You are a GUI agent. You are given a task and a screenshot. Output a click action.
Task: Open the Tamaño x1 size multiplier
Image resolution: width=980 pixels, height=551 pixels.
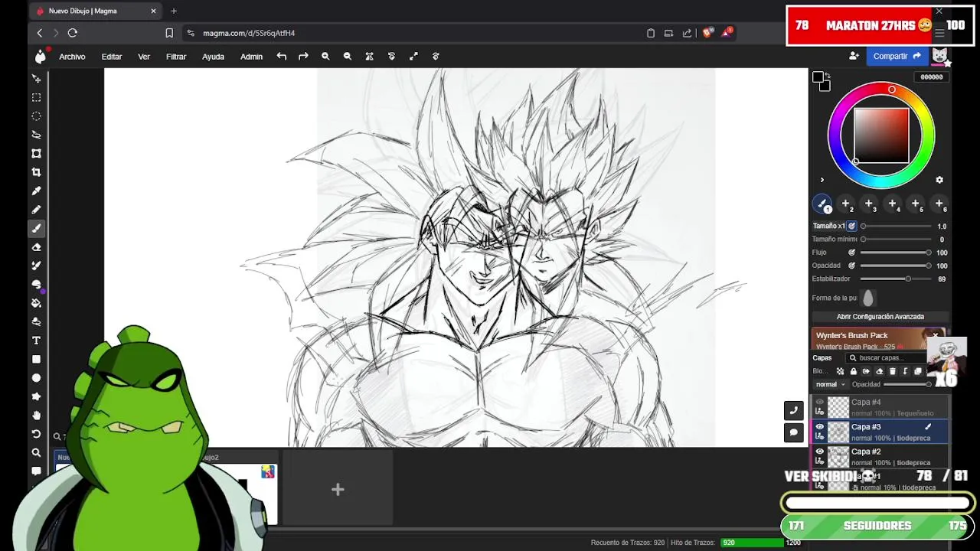click(x=828, y=226)
